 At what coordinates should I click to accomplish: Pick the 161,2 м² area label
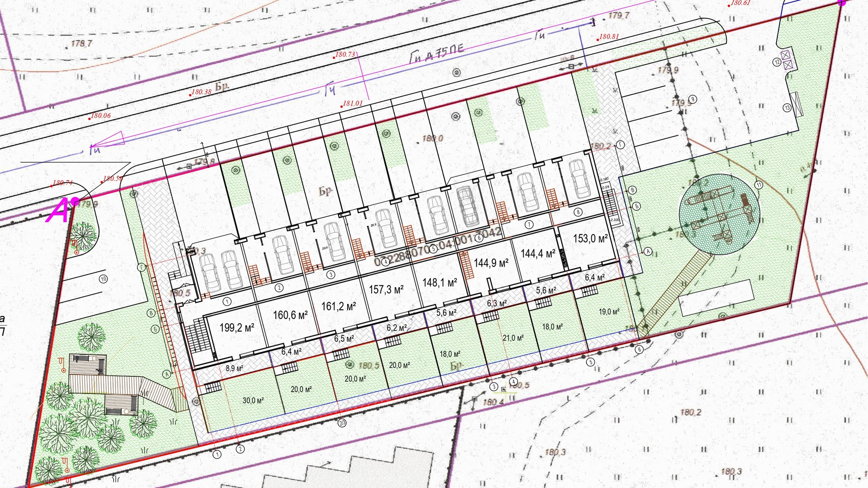click(x=338, y=306)
